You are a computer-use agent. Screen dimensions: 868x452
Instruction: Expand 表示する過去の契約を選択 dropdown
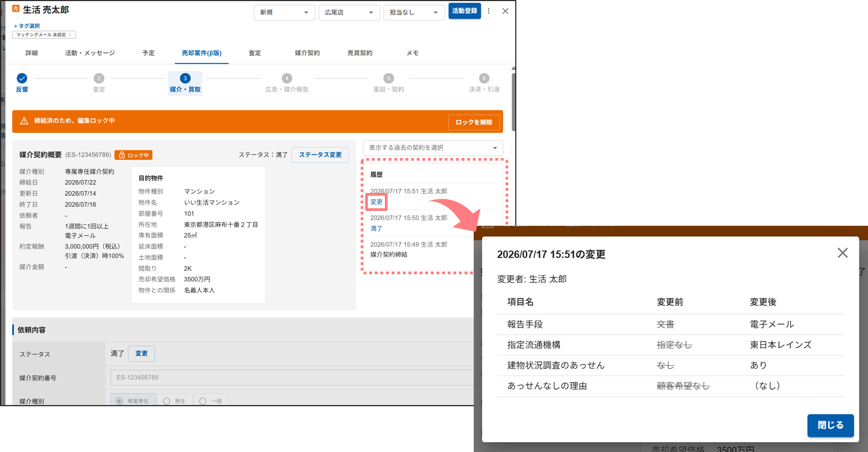coord(433,148)
